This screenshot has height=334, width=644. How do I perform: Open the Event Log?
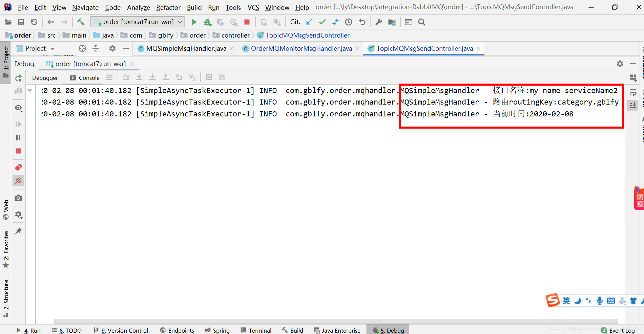click(x=618, y=330)
